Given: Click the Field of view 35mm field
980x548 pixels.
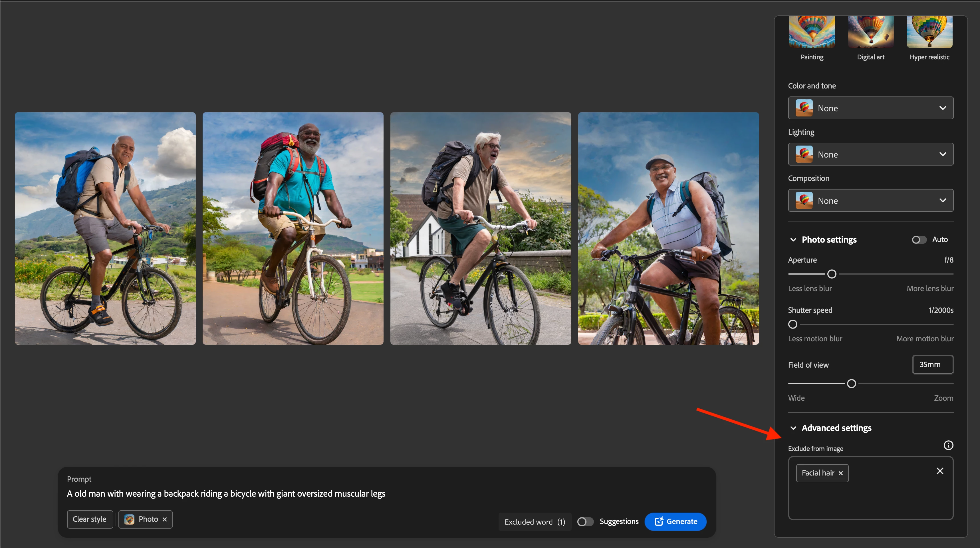Looking at the screenshot, I should (x=932, y=364).
